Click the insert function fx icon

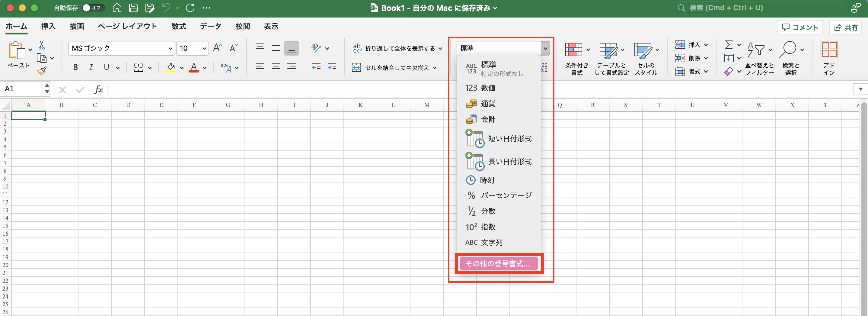point(98,89)
